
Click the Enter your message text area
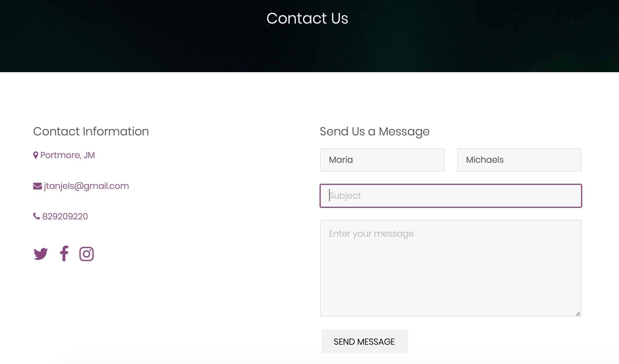pos(451,268)
